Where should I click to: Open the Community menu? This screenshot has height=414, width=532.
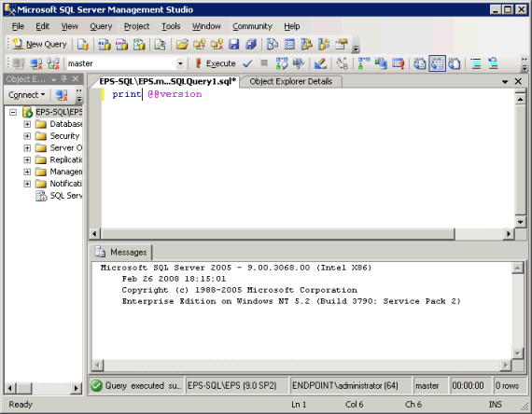pos(252,26)
